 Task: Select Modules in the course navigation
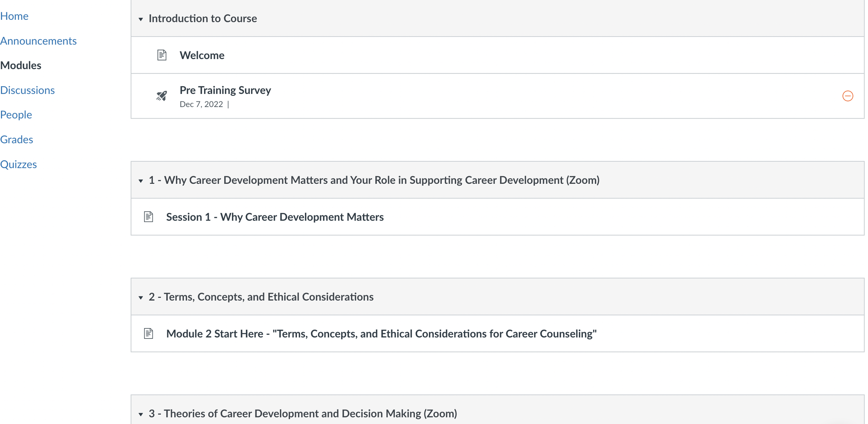click(x=21, y=65)
